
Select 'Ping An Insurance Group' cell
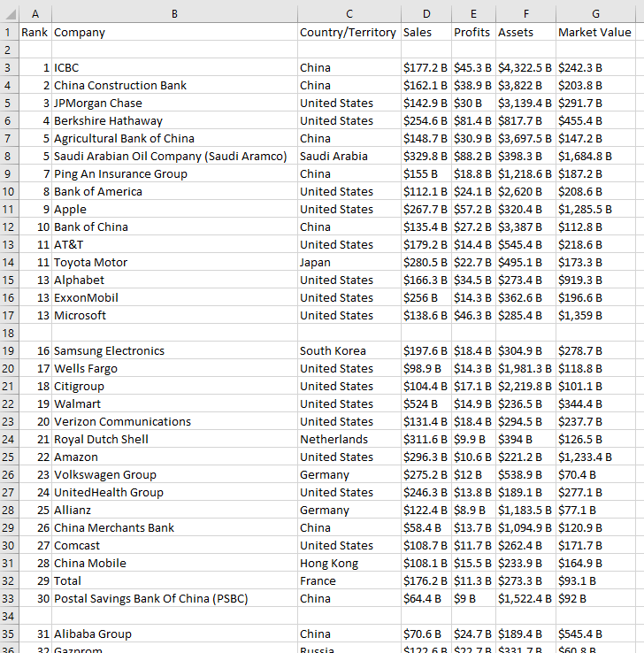(174, 173)
